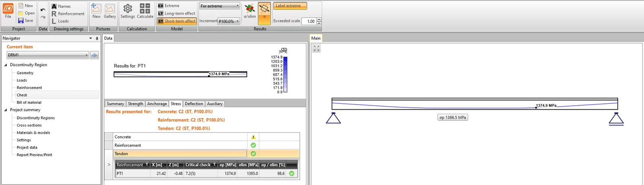Open the Summary tab
The image size is (644, 185).
click(116, 104)
